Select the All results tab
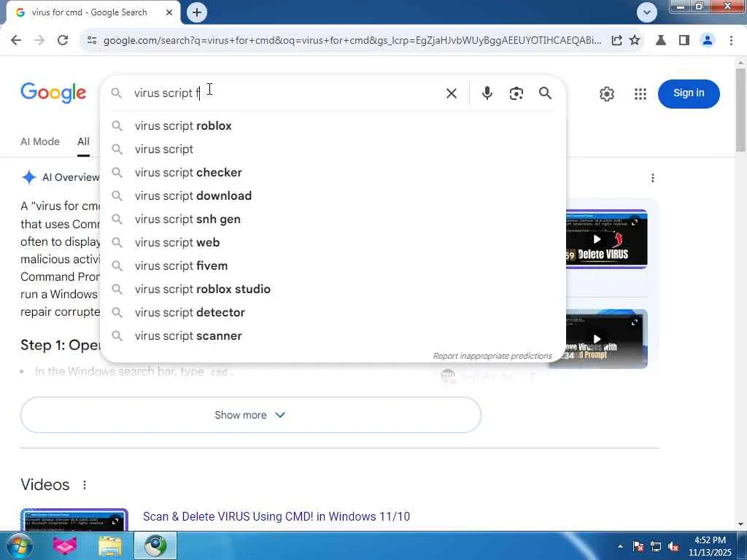 click(x=83, y=141)
